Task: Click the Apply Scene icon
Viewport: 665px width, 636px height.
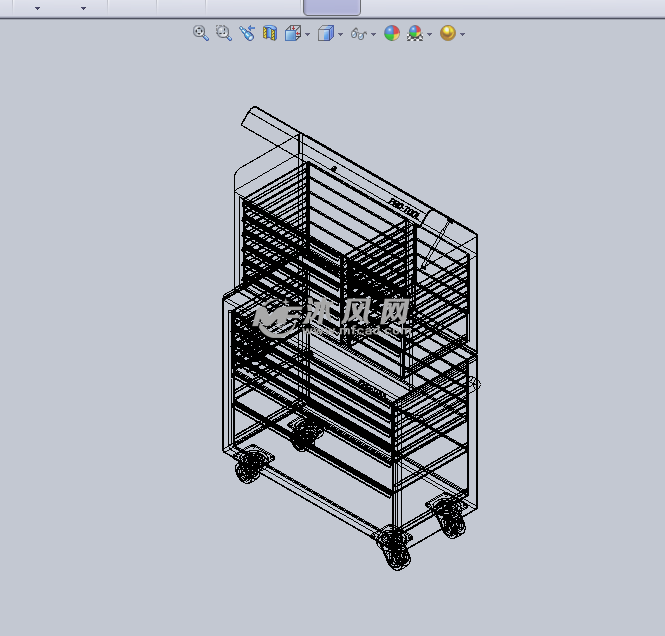Action: (x=415, y=33)
